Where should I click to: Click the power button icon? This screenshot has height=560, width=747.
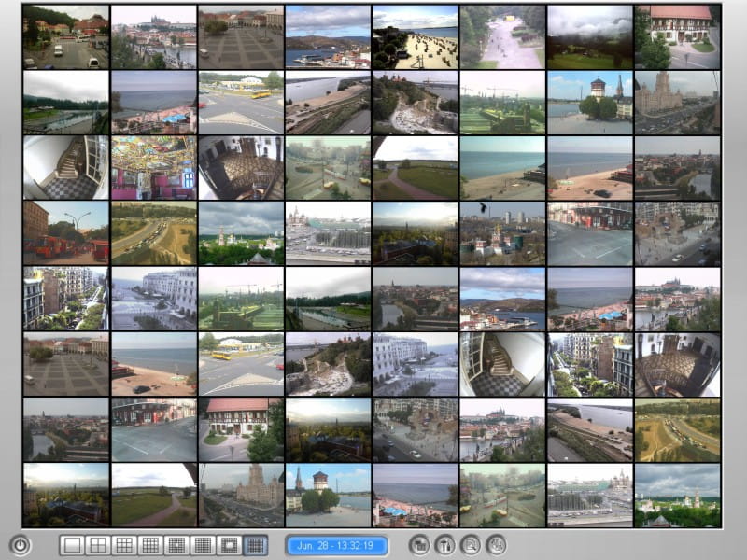click(20, 545)
